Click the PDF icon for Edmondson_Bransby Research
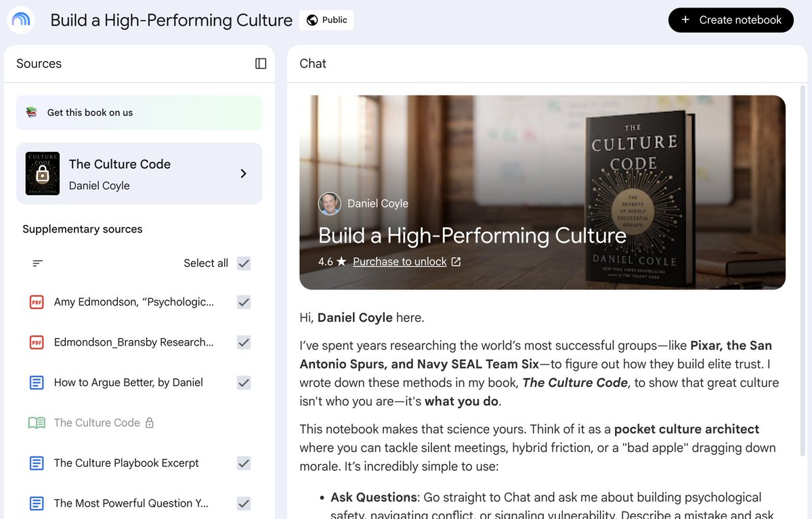 37,342
